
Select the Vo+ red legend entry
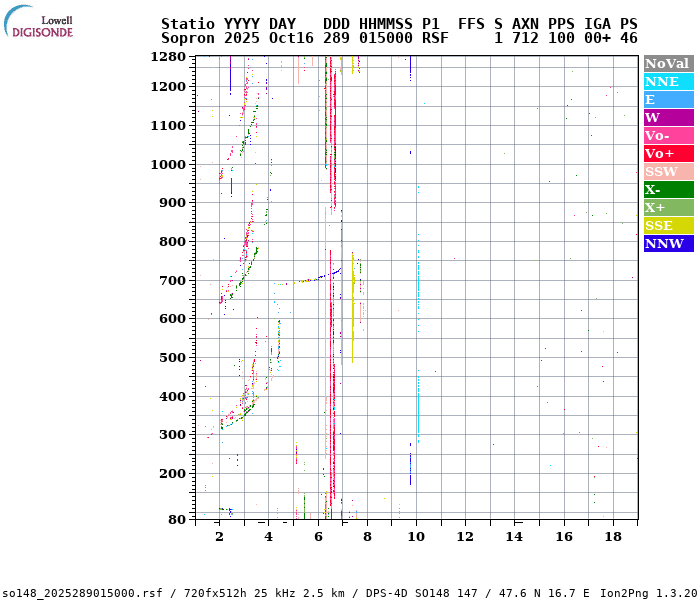[668, 153]
